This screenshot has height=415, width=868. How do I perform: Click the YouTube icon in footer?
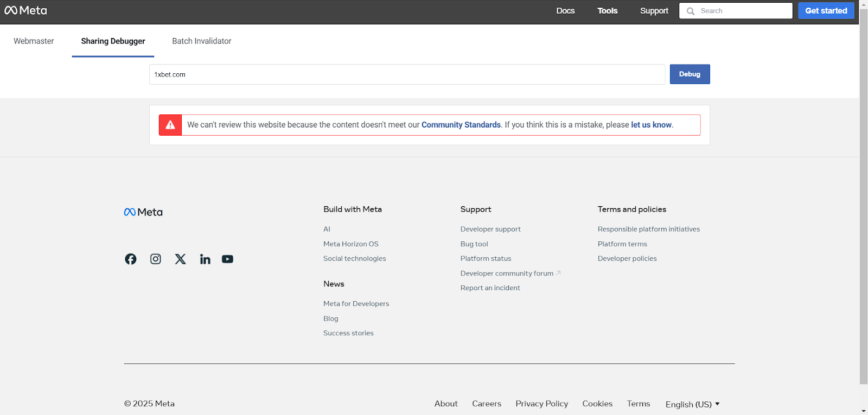227,259
